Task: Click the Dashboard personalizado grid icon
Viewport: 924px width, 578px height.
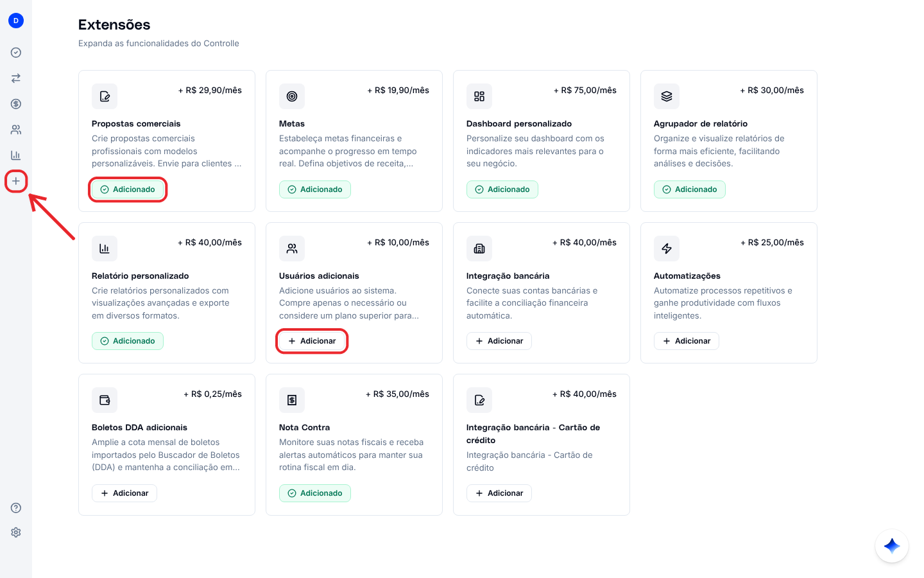Action: 479,96
